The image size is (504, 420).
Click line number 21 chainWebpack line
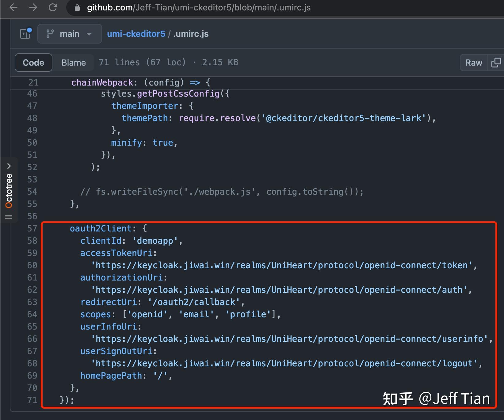pyautogui.click(x=34, y=82)
